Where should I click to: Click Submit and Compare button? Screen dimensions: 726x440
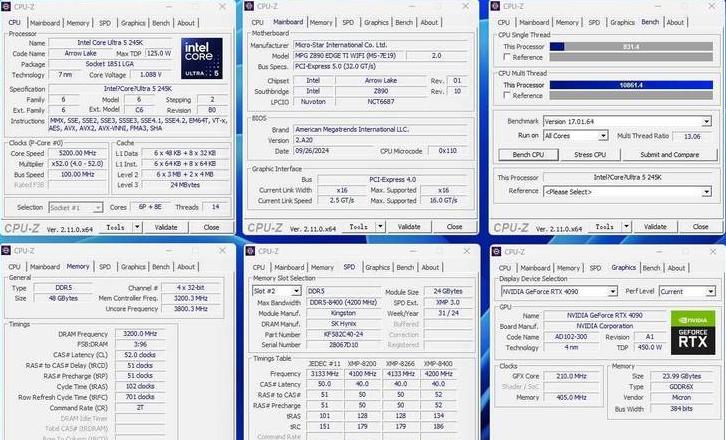point(670,155)
